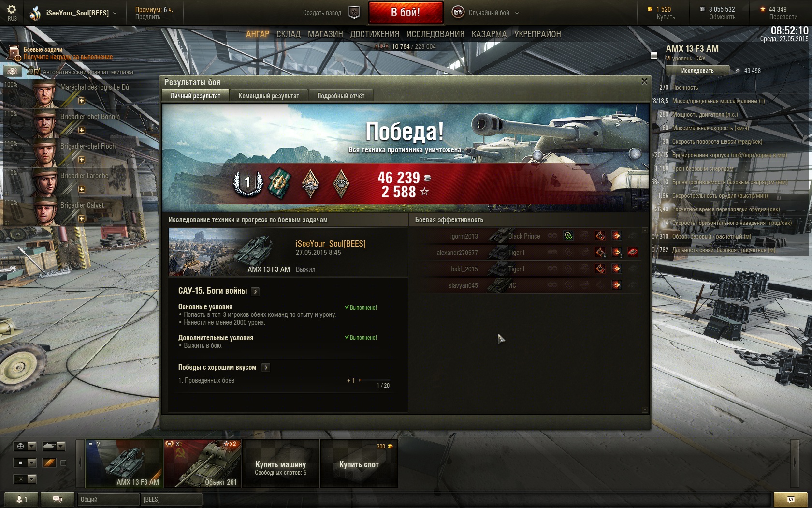Screen dimensions: 812x508
Task: Expand the САУ-15. Боги войны mission arrow
Action: click(256, 291)
